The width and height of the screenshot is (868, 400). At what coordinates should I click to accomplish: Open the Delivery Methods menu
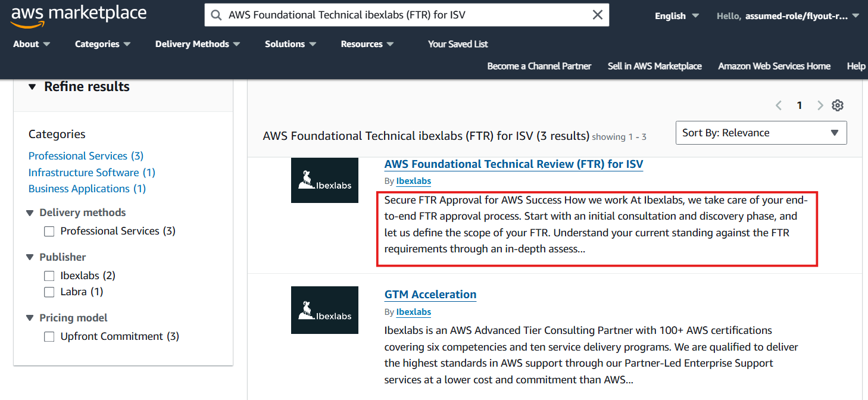click(x=197, y=44)
